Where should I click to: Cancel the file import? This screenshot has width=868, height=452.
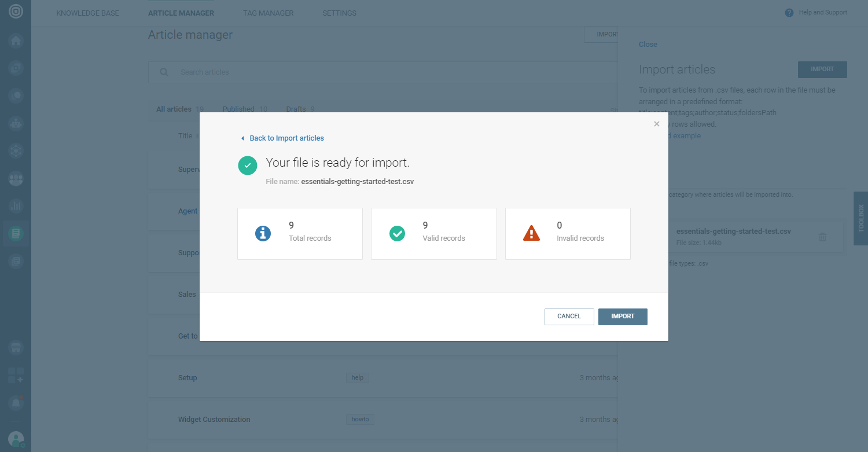(x=569, y=317)
